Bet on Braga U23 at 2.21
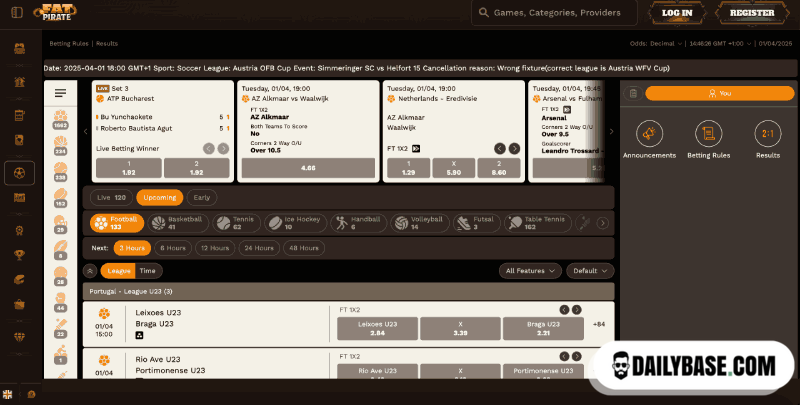Viewport: 800px width, 405px height. pyautogui.click(x=543, y=328)
